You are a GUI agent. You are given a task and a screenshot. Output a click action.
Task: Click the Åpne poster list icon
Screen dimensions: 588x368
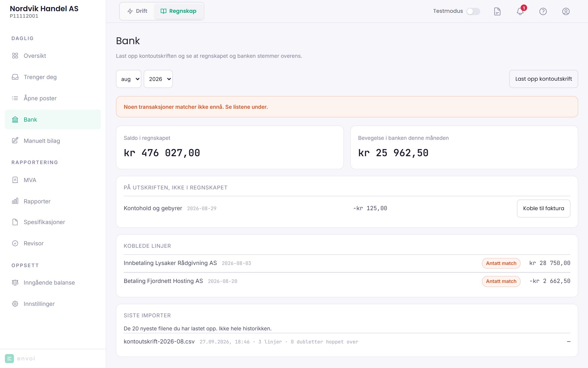tap(15, 98)
